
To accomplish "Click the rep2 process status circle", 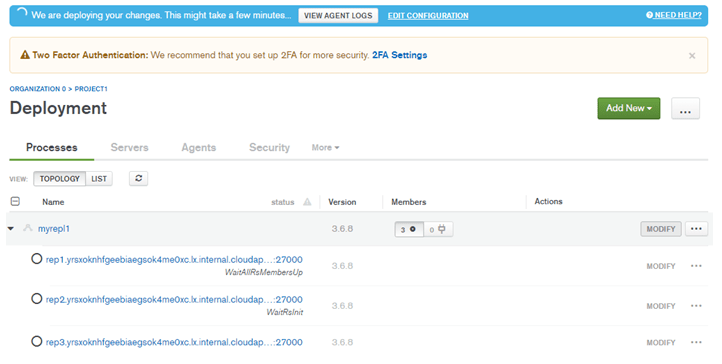I will (36, 299).
